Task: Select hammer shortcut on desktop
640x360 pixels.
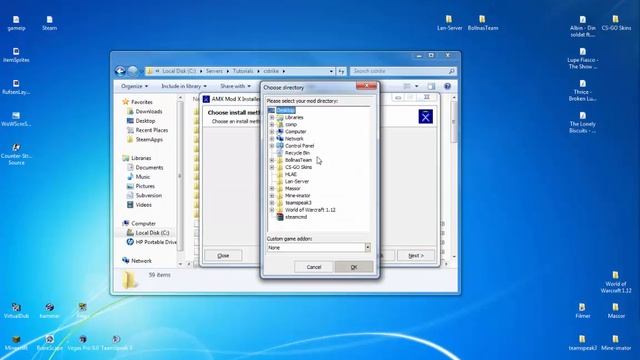Action: coord(49,311)
